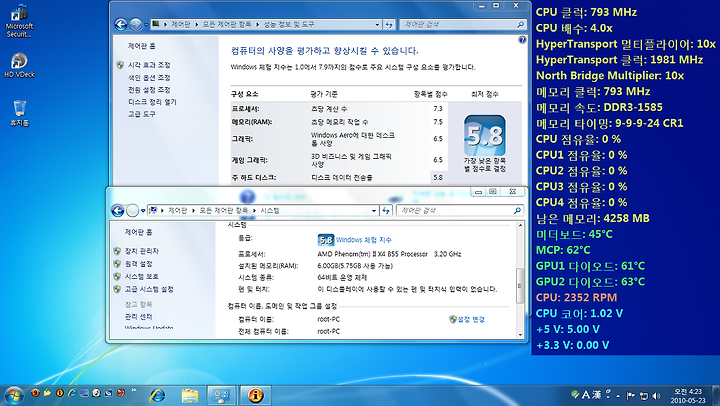Open address history dropdown in 시스템 window
Screen dimensions: 720x406
374,211
